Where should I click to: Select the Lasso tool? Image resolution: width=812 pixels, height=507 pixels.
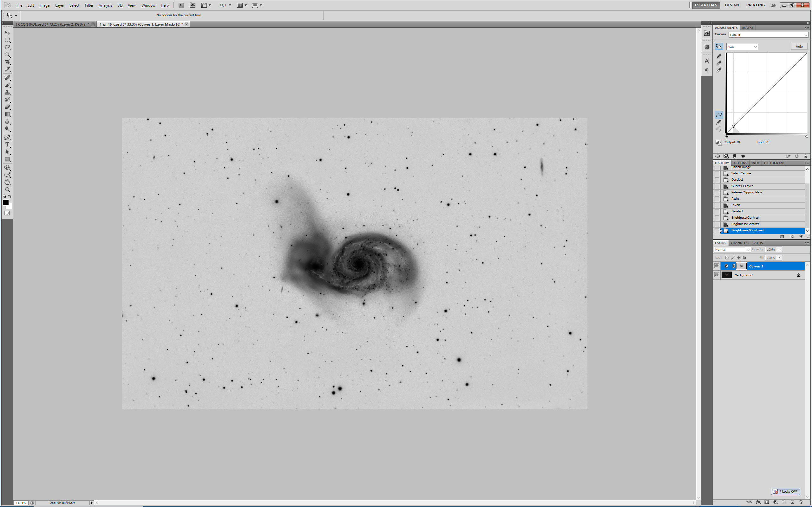pyautogui.click(x=7, y=47)
